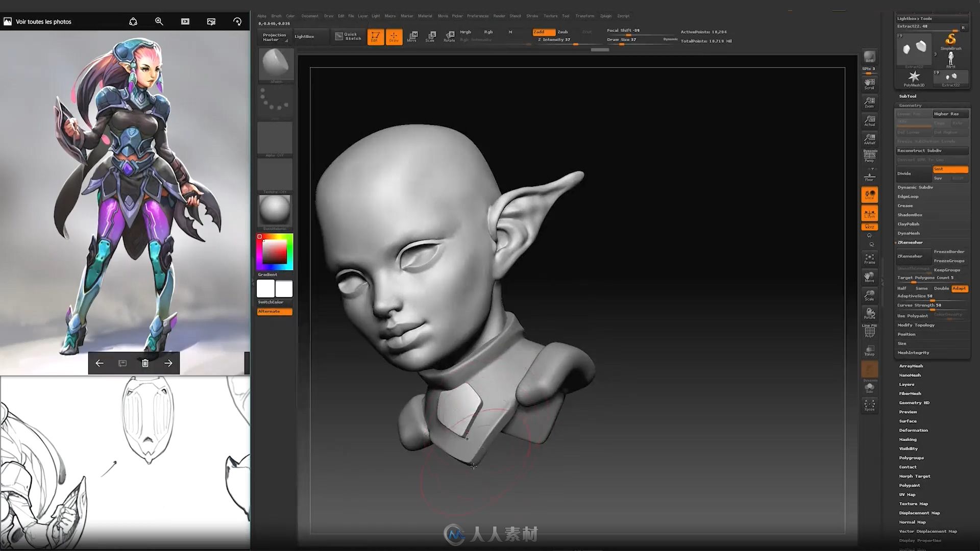Image resolution: width=980 pixels, height=551 pixels.
Task: Toggle Transp transparency mode
Action: (869, 350)
